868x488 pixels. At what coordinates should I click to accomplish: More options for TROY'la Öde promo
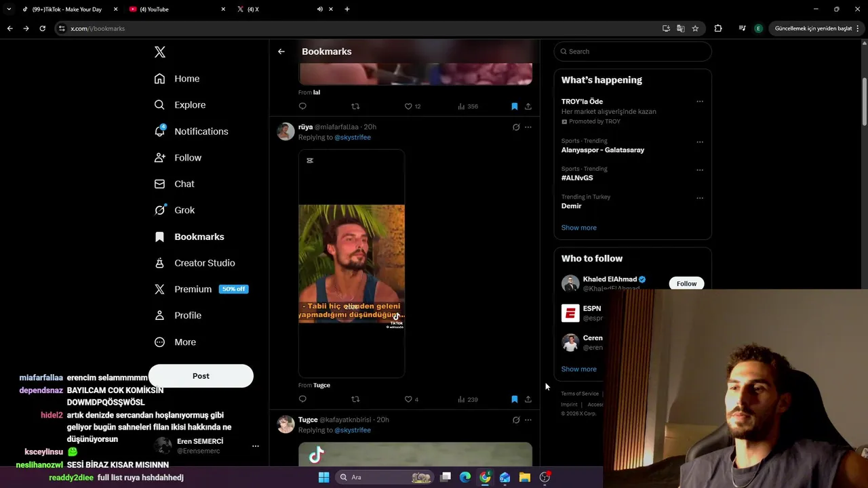click(x=700, y=102)
